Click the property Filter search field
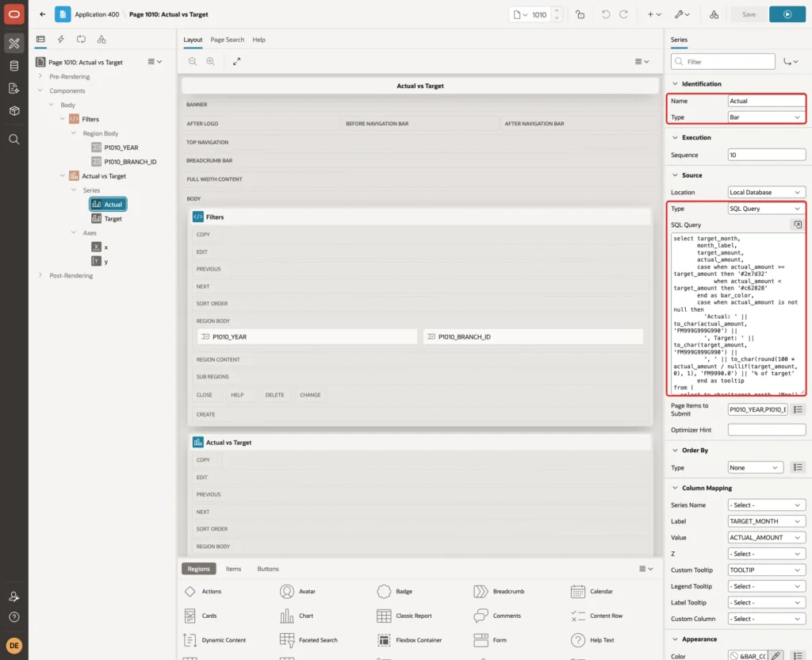This screenshot has height=660, width=812. pyautogui.click(x=723, y=62)
